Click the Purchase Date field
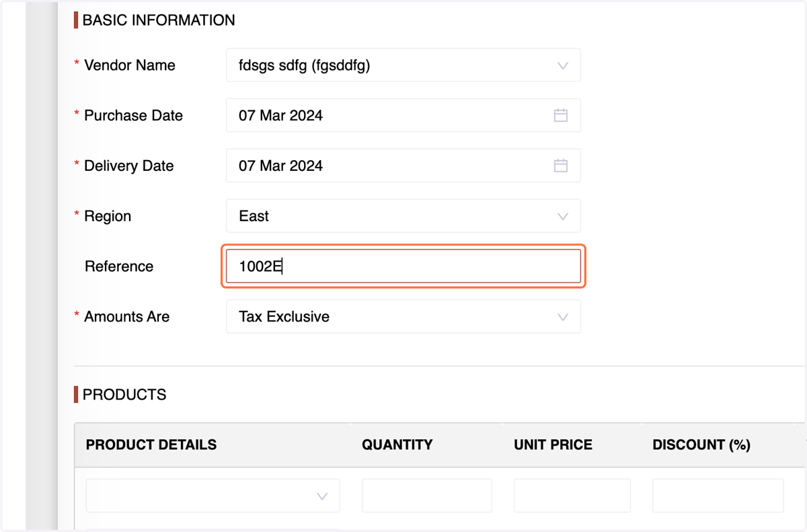Screen dimensions: 807x532 (x=403, y=116)
